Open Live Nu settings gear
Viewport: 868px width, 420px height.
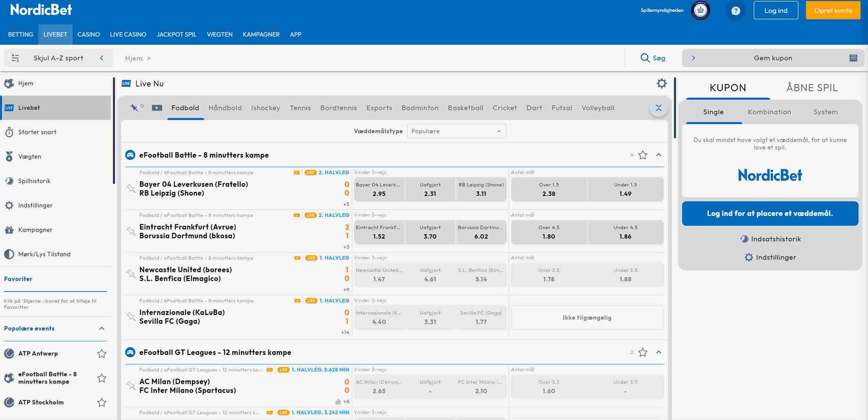click(661, 83)
